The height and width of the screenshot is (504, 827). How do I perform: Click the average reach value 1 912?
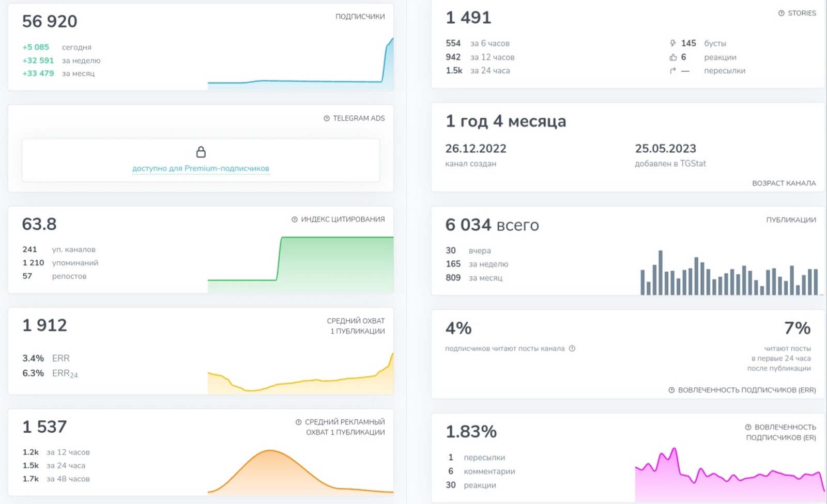click(44, 325)
